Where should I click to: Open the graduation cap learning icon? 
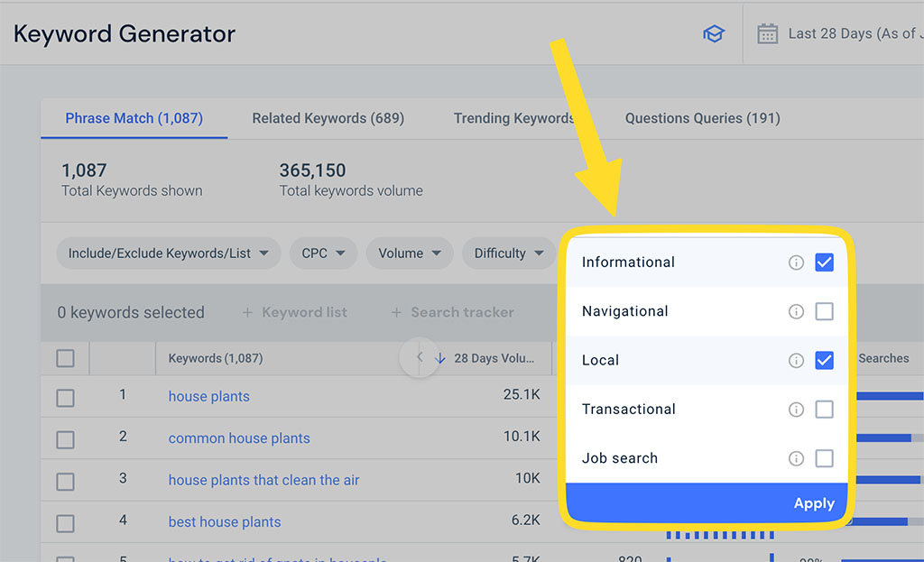(x=713, y=34)
